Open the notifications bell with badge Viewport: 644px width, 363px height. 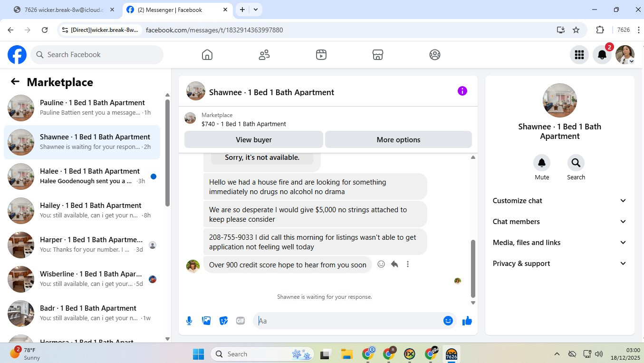click(602, 55)
